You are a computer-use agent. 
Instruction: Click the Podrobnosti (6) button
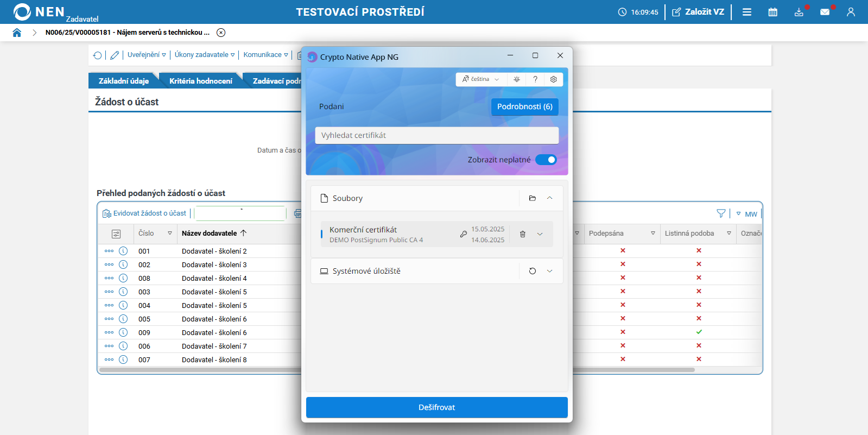pos(525,106)
